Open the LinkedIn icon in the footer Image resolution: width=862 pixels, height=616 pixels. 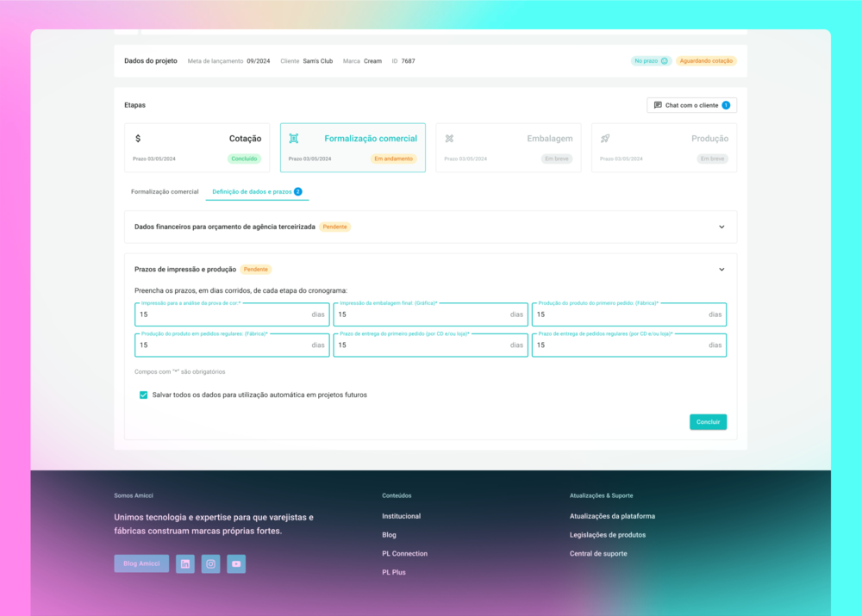[x=184, y=563]
